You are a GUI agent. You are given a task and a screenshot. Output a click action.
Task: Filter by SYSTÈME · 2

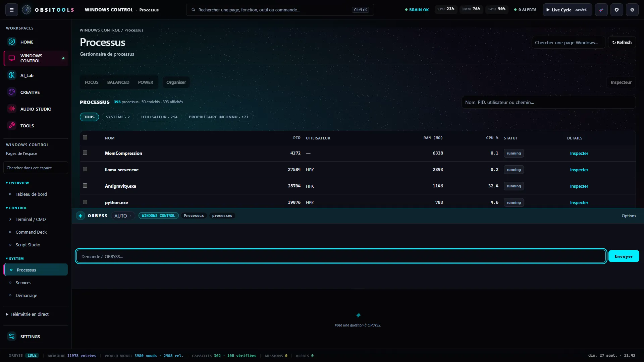(118, 117)
